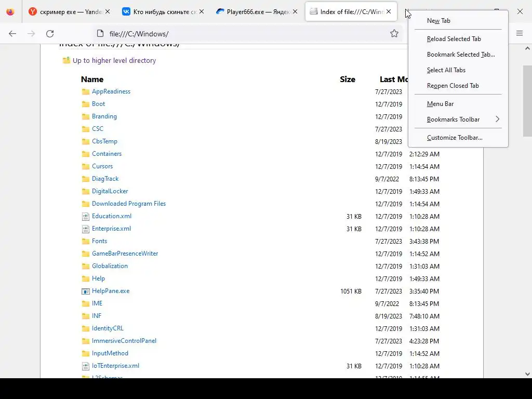Viewport: 532px width, 399px height.
Task: Bookmark this page with the star icon
Action: tap(394, 33)
